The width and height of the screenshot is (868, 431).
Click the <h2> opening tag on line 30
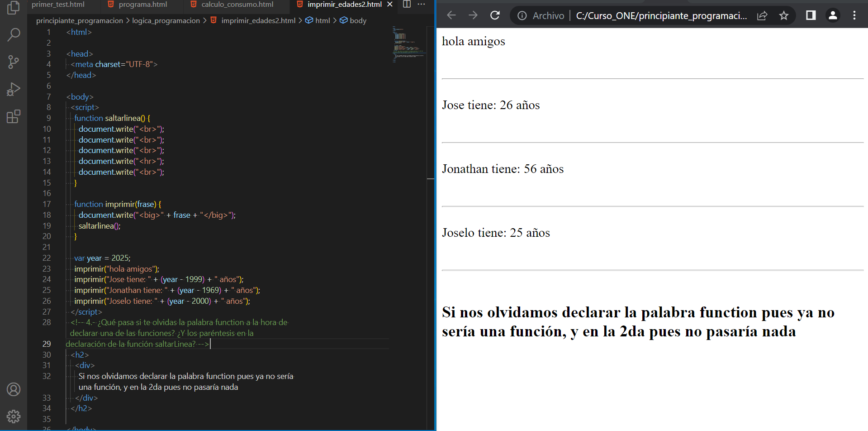(x=80, y=355)
